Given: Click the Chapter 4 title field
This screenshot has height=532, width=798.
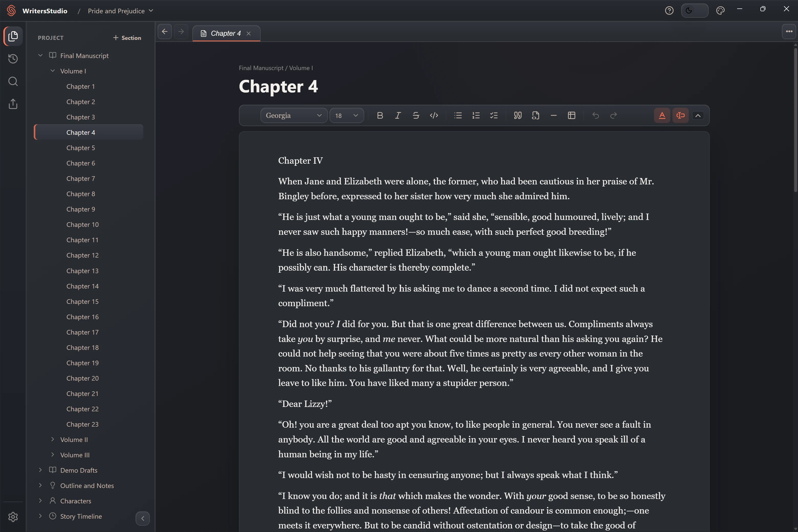Looking at the screenshot, I should tap(279, 86).
